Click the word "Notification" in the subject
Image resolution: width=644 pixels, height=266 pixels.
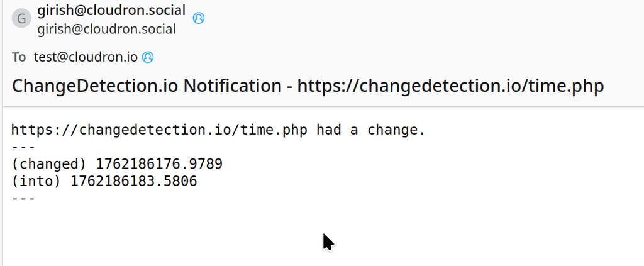click(232, 86)
